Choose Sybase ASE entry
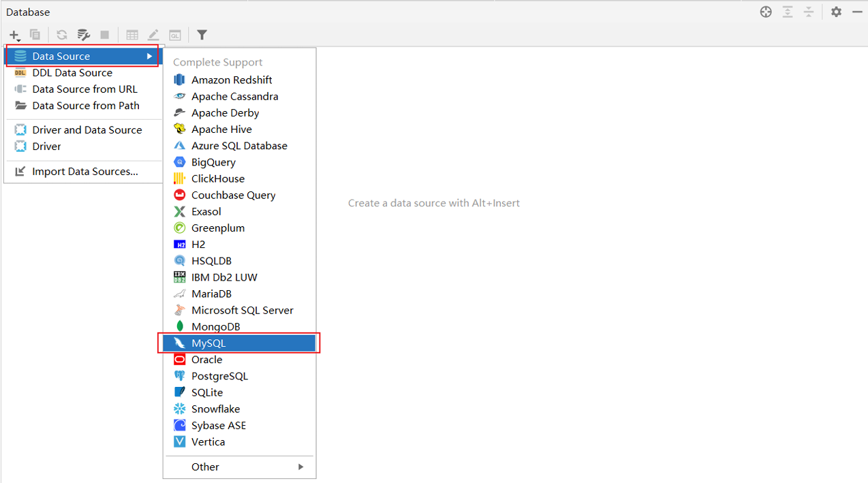This screenshot has width=868, height=483. 239,425
